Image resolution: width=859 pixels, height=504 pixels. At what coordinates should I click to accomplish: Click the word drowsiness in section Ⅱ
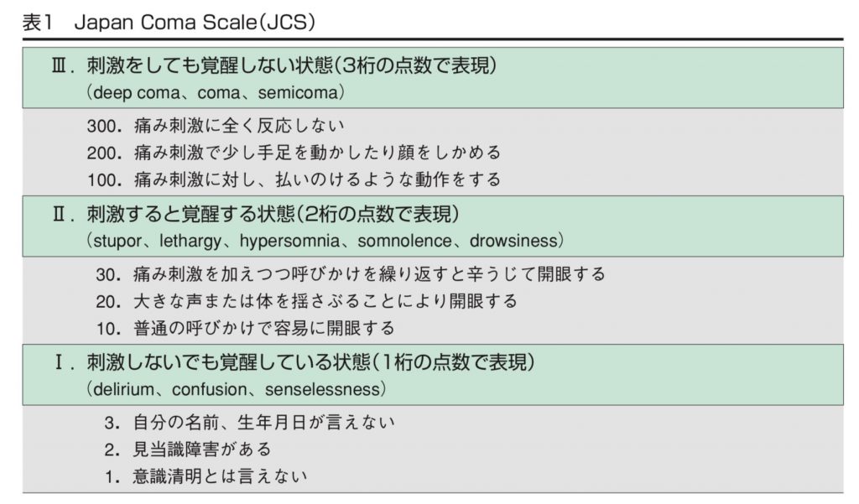[513, 241]
